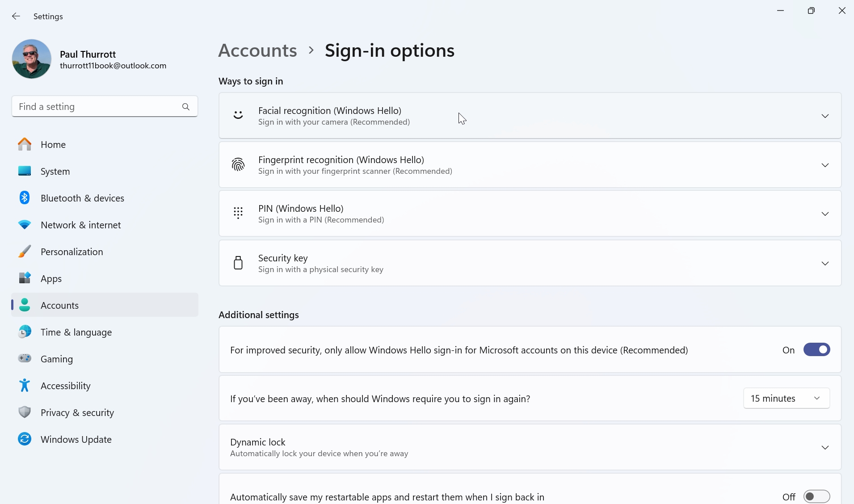The image size is (854, 504).
Task: Click the Bluetooth & devices icon
Action: pyautogui.click(x=25, y=198)
